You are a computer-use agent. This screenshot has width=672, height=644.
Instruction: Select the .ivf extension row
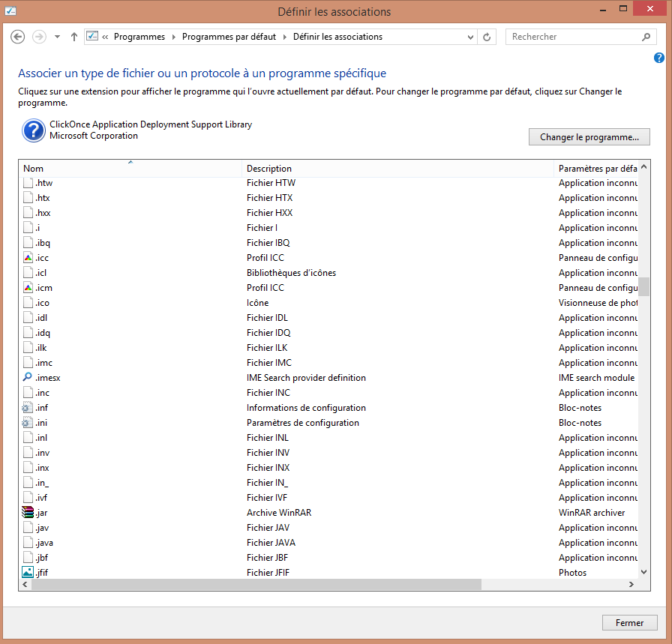328,498
